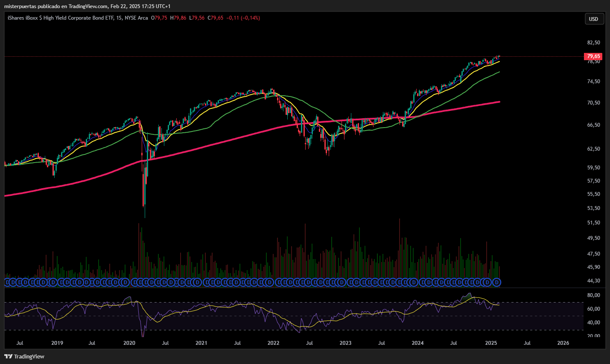Click the most recent dividend D marker
This screenshot has width=610, height=364.
point(496,282)
